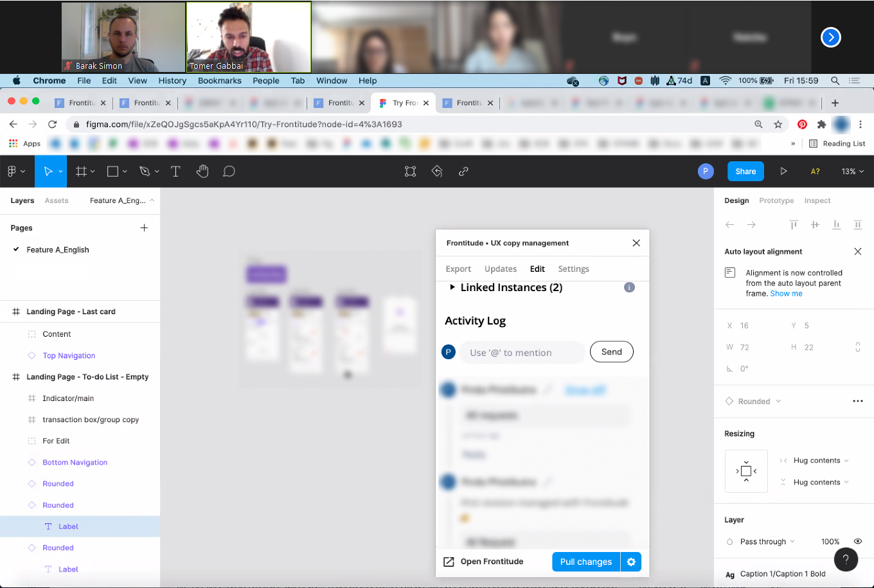Expand the Linked Instances section
Viewport: 874px width, 588px height.
point(452,287)
